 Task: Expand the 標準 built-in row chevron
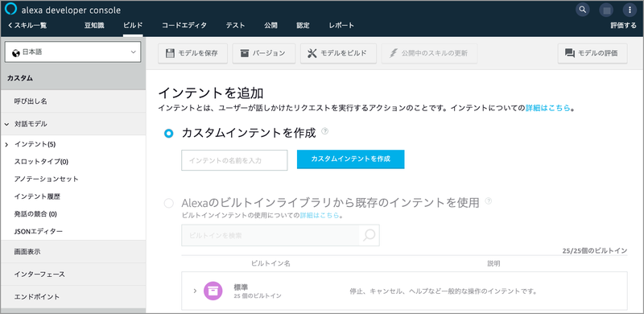(195, 291)
